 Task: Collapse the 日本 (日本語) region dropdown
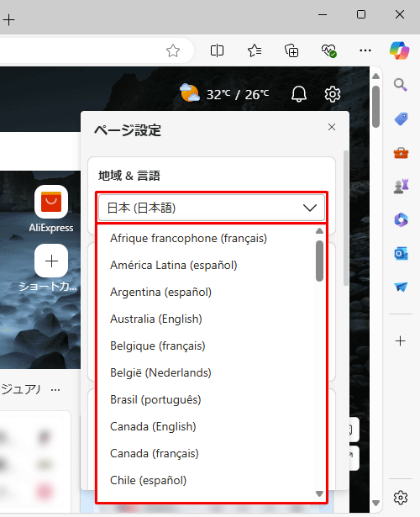coord(212,208)
